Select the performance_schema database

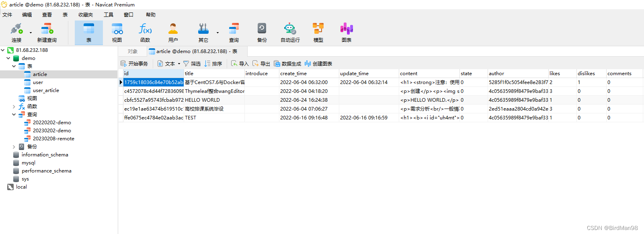click(x=46, y=171)
